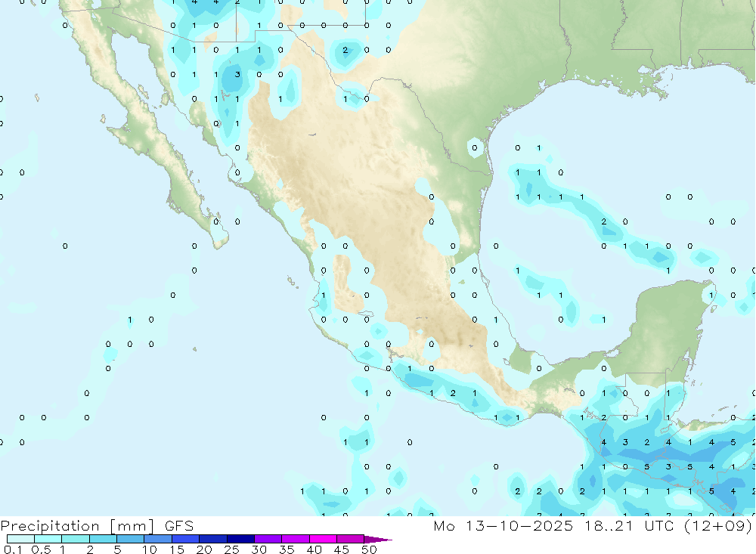Click the 'UTC' label

(658, 525)
